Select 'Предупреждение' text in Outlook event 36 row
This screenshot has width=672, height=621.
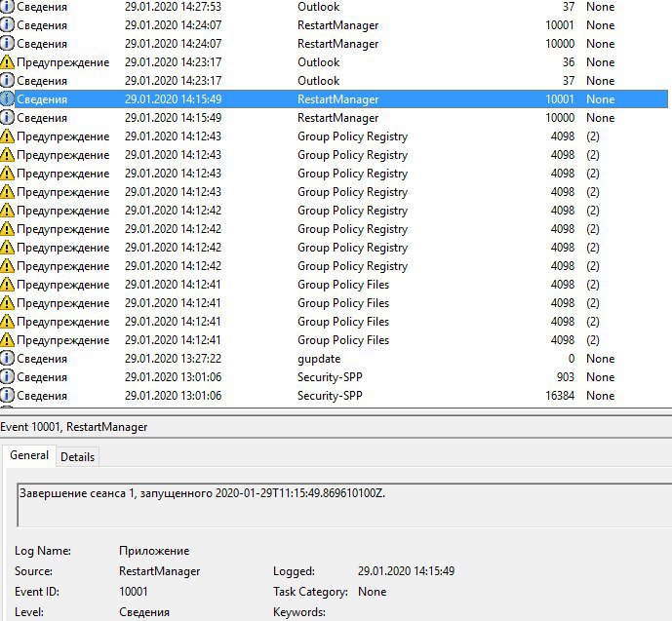[x=63, y=62]
